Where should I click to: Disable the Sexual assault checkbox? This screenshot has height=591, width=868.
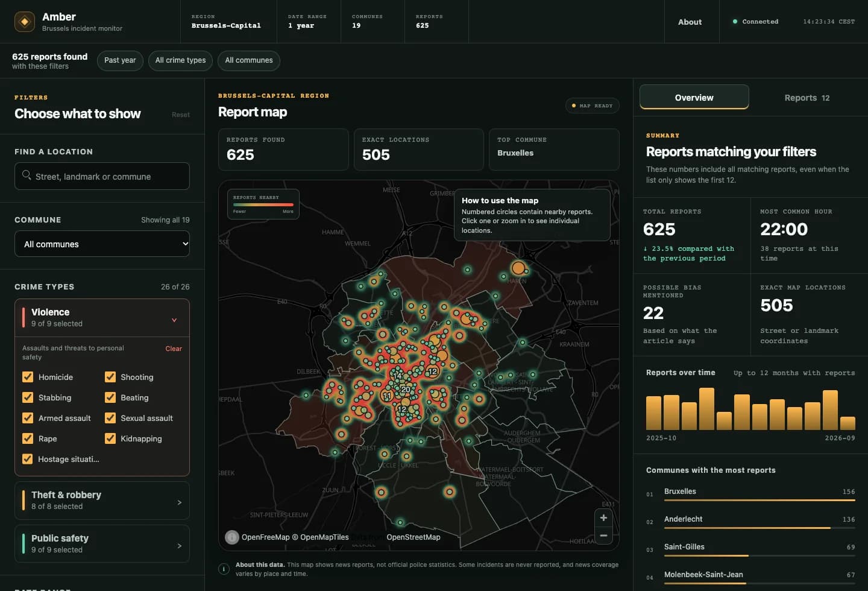pos(110,418)
